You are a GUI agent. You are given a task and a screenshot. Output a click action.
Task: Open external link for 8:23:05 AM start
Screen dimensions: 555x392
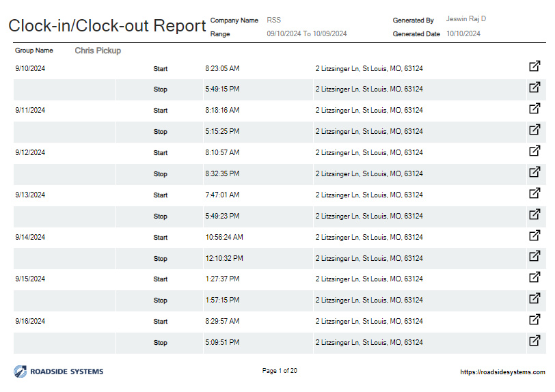[534, 66]
